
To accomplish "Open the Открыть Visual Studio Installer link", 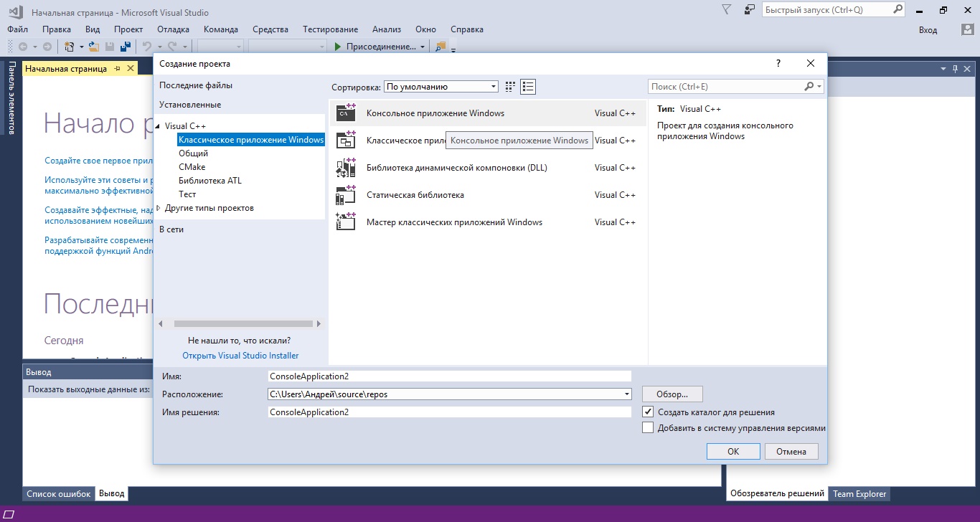I will [x=240, y=356].
